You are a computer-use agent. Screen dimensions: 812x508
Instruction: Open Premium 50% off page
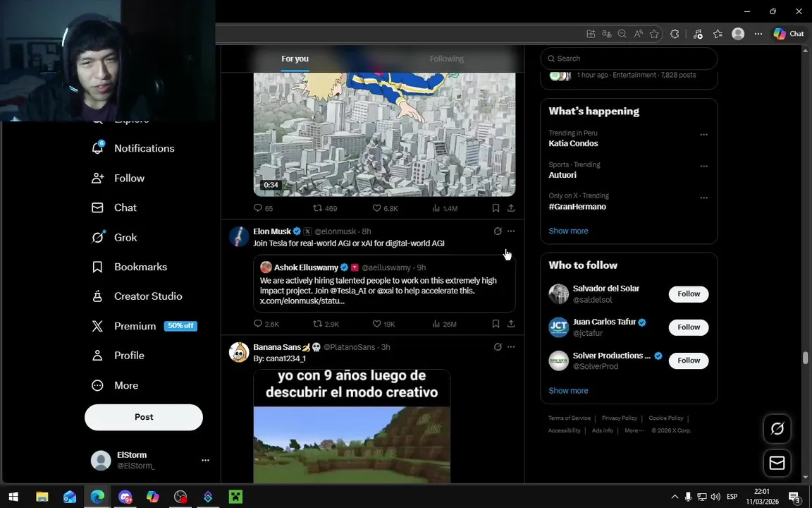pos(144,326)
